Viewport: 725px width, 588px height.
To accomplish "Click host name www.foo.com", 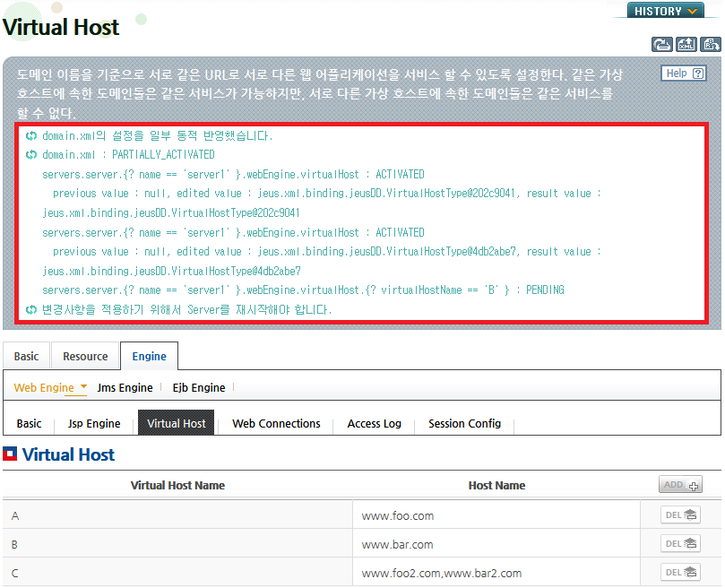I will pyautogui.click(x=398, y=515).
